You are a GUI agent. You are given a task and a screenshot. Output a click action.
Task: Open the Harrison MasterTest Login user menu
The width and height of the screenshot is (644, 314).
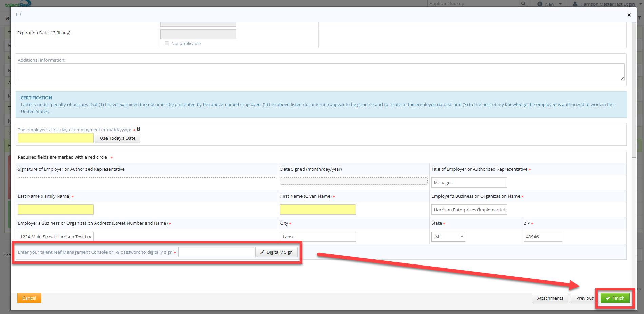607,4
